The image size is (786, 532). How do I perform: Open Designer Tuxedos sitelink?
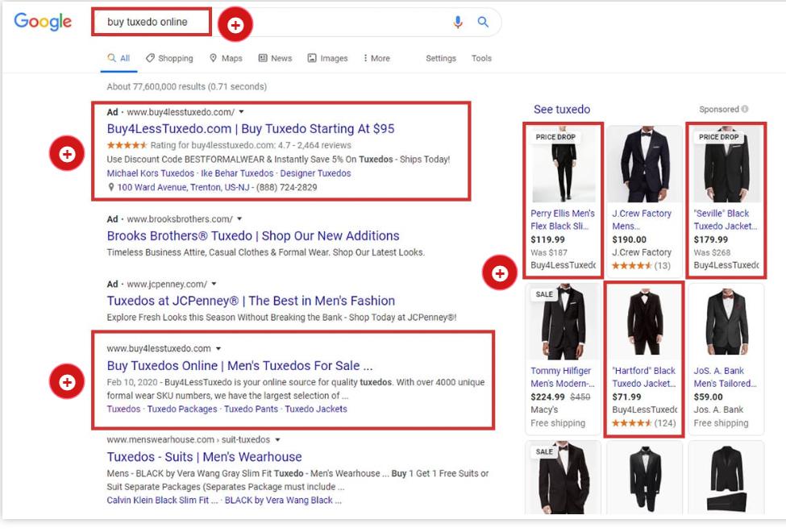[x=315, y=173]
